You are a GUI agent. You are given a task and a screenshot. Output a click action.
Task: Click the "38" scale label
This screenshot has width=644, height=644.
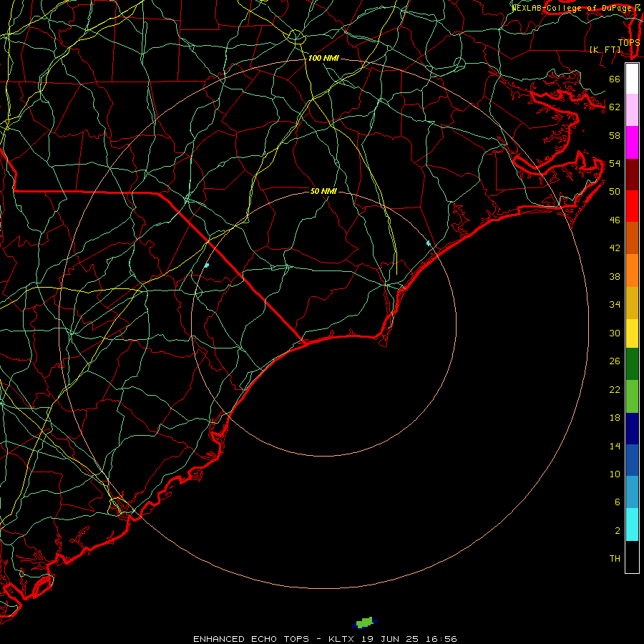point(615,276)
